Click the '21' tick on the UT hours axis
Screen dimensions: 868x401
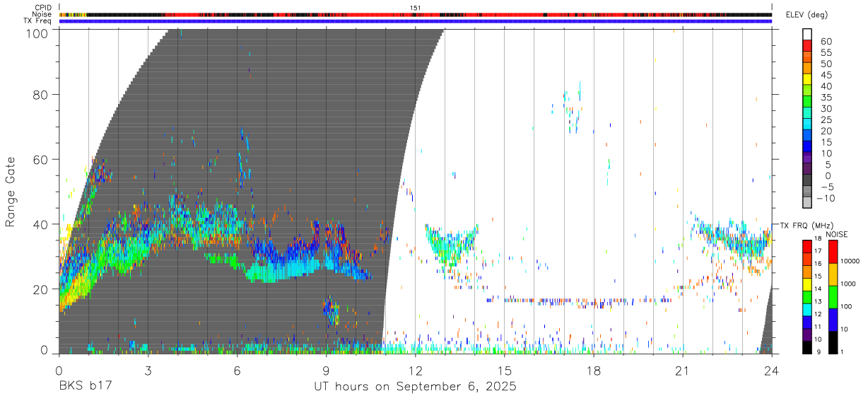click(x=683, y=371)
